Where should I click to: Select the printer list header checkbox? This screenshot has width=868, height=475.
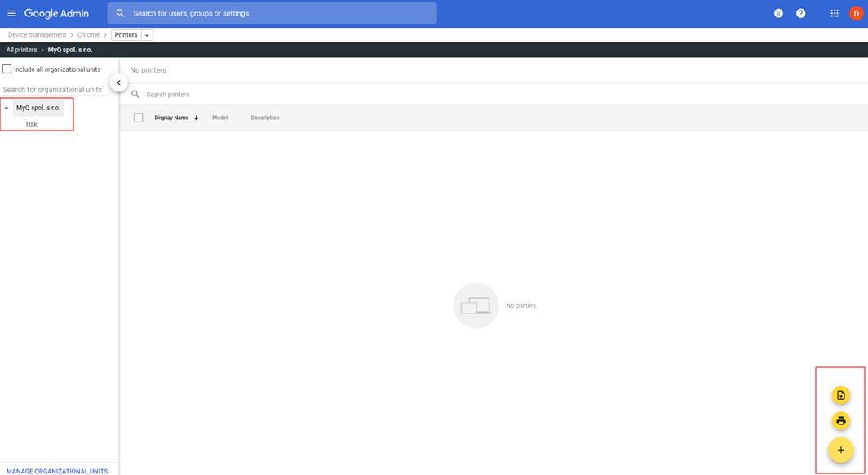tap(138, 117)
